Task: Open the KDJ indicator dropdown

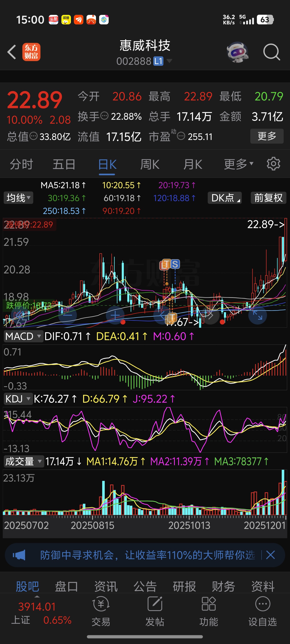Action: tap(18, 399)
